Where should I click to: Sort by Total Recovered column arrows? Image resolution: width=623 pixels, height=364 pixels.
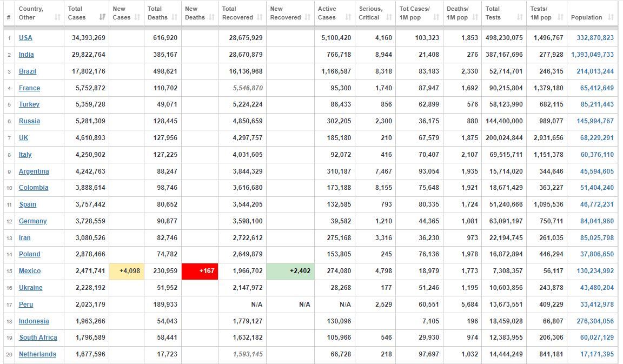260,17
